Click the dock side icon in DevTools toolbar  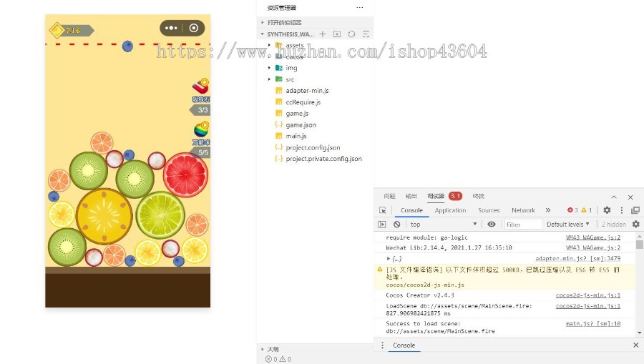[x=635, y=210]
